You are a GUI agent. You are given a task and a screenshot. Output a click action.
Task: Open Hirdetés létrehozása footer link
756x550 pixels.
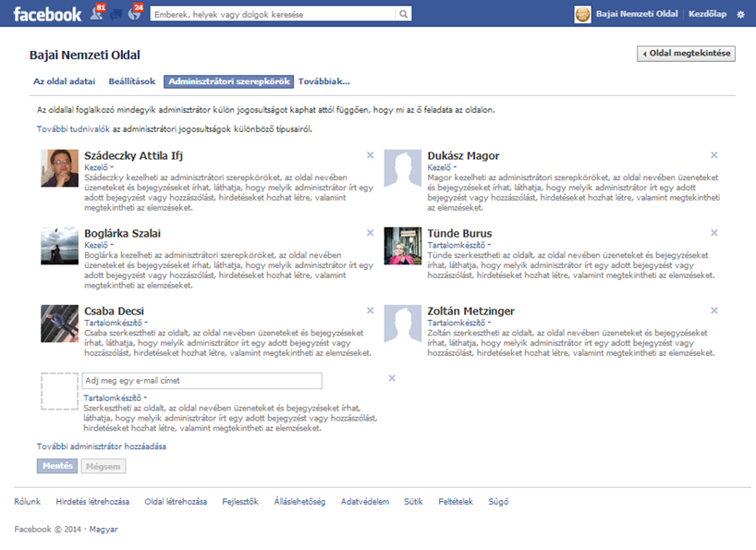click(x=92, y=502)
